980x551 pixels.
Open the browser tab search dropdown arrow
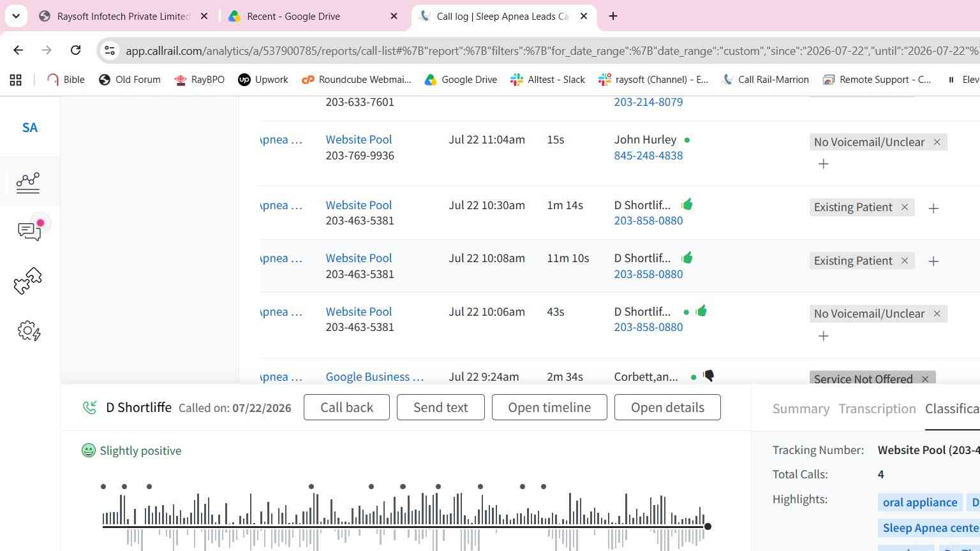pos(16,16)
